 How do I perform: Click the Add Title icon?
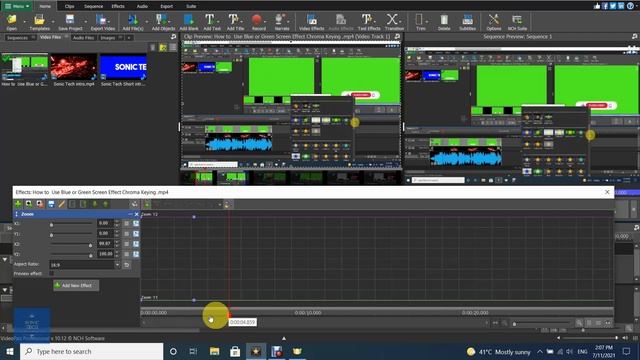(x=233, y=20)
